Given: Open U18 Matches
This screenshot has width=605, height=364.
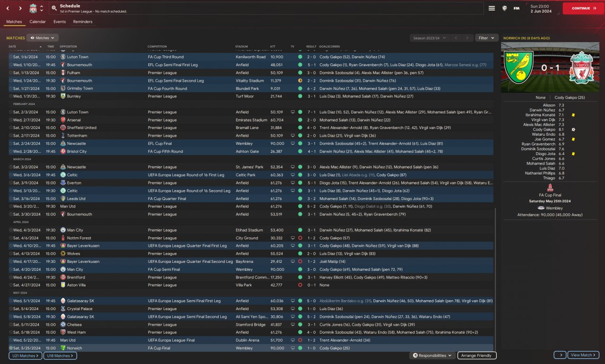Looking at the screenshot, I should coord(60,355).
